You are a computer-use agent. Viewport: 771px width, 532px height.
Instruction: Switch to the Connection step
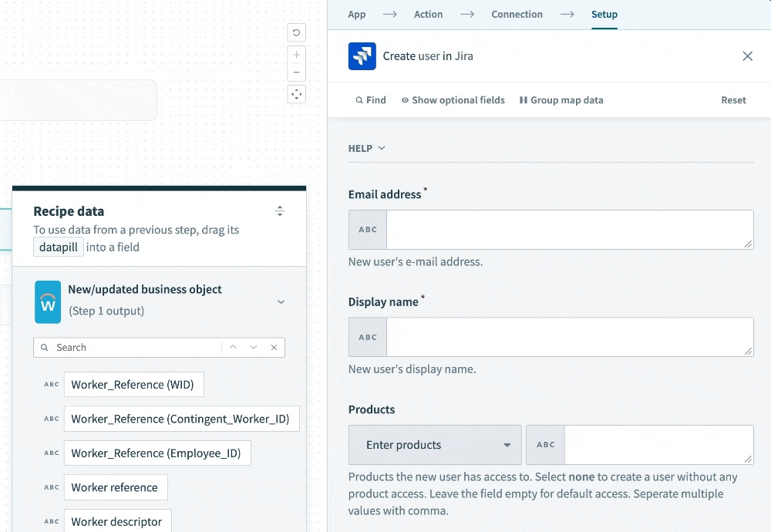(x=517, y=14)
